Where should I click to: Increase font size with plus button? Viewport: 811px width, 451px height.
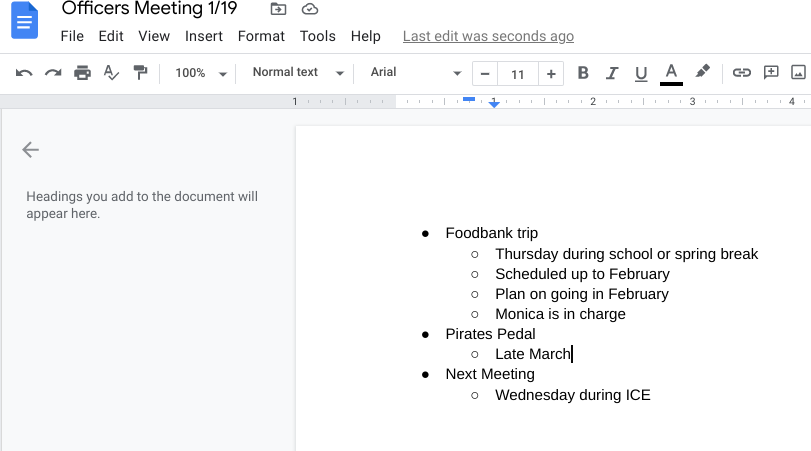551,73
